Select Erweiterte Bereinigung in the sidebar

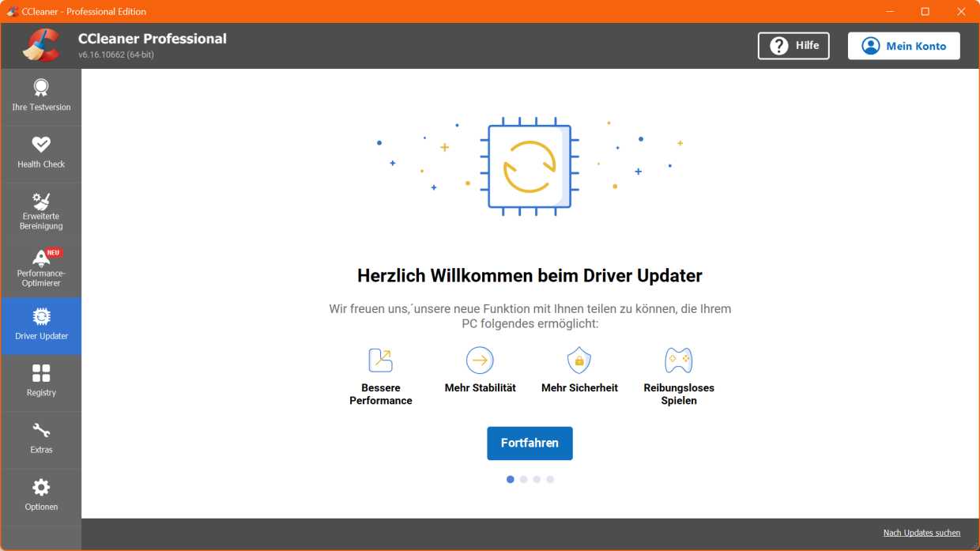point(41,209)
